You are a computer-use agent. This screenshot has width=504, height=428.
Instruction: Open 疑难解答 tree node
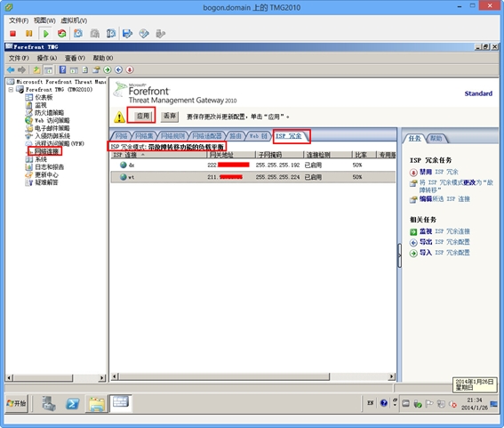tap(46, 182)
